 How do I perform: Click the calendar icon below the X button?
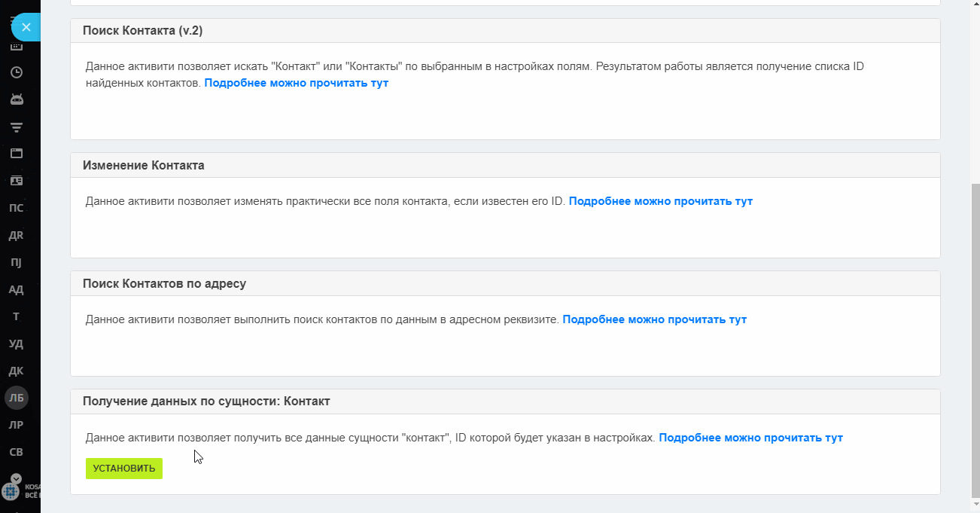click(x=16, y=47)
